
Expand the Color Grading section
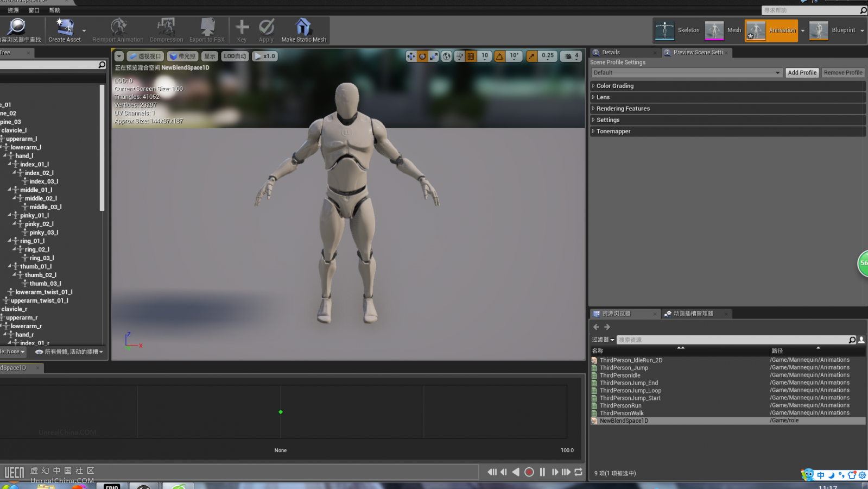pyautogui.click(x=727, y=86)
